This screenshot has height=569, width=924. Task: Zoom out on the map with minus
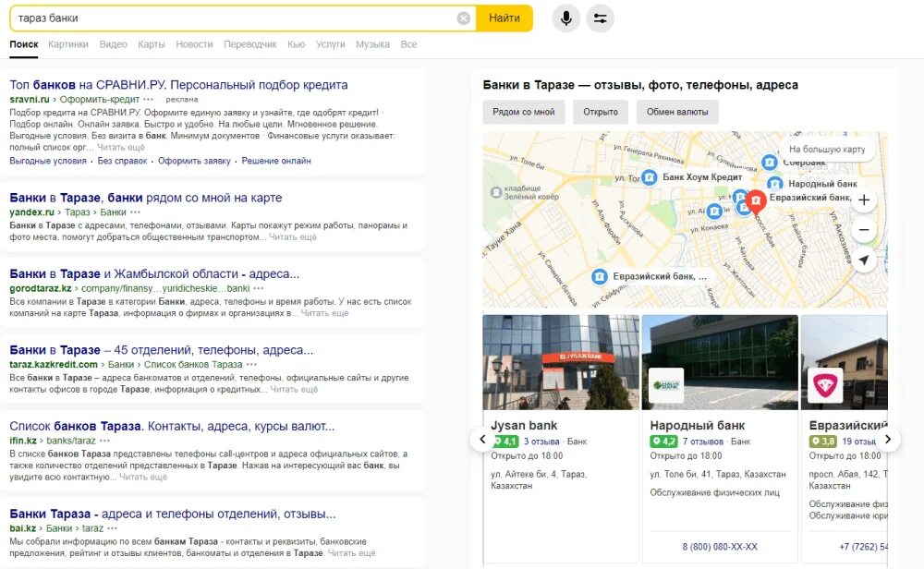click(x=864, y=230)
